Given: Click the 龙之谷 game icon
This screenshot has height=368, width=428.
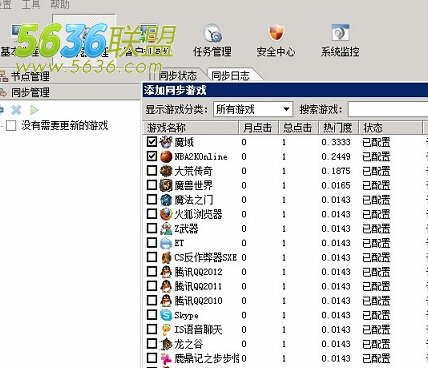Looking at the screenshot, I should click(166, 344).
